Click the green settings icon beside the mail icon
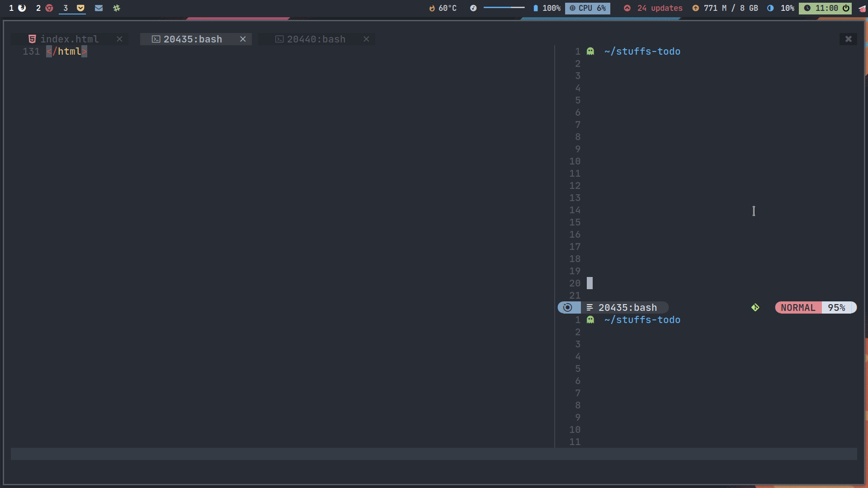The height and width of the screenshot is (488, 868). point(117,8)
